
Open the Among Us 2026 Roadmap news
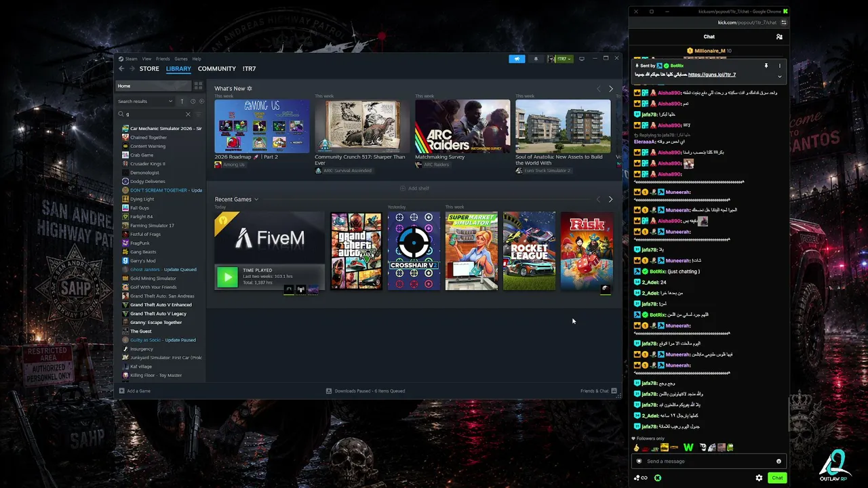(x=262, y=127)
